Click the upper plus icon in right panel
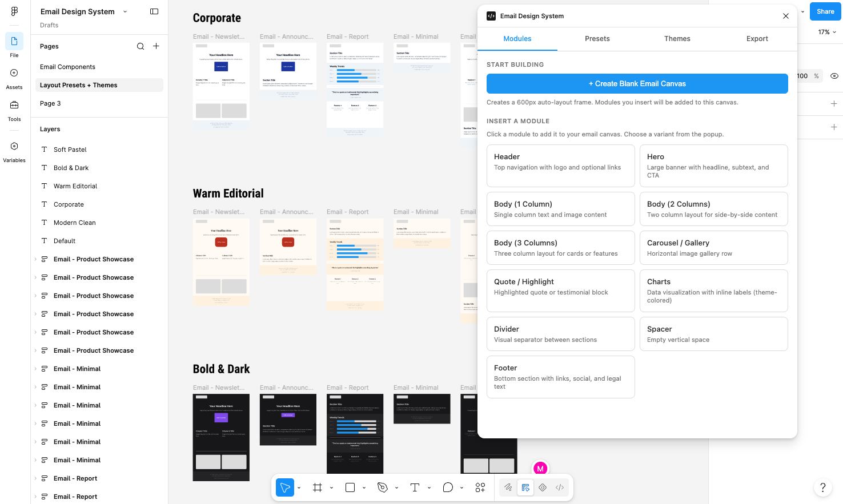The image size is (843, 504). [834, 104]
